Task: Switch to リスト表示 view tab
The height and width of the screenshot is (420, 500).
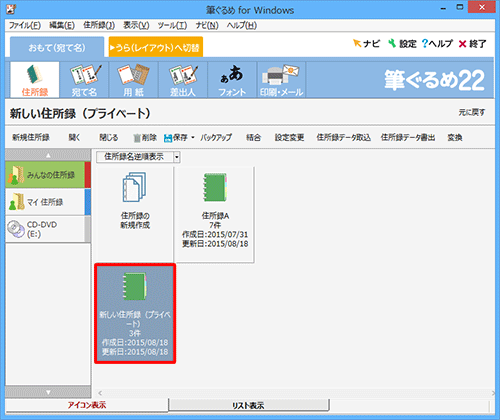Action: pyautogui.click(x=249, y=405)
